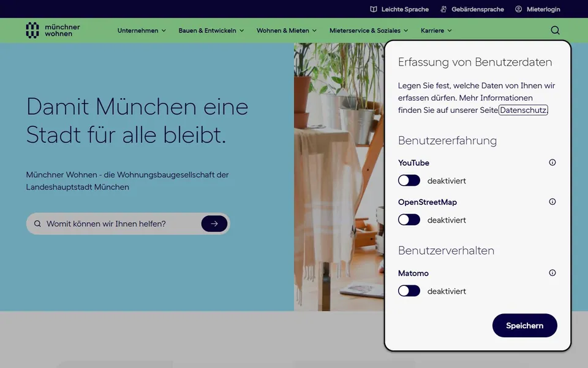Show info for OpenStreetMap cookie
This screenshot has height=368, width=588.
point(552,202)
